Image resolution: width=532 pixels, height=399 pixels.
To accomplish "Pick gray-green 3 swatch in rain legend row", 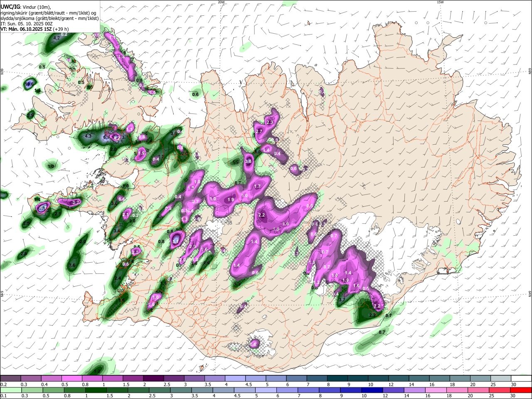I will (x=181, y=390).
